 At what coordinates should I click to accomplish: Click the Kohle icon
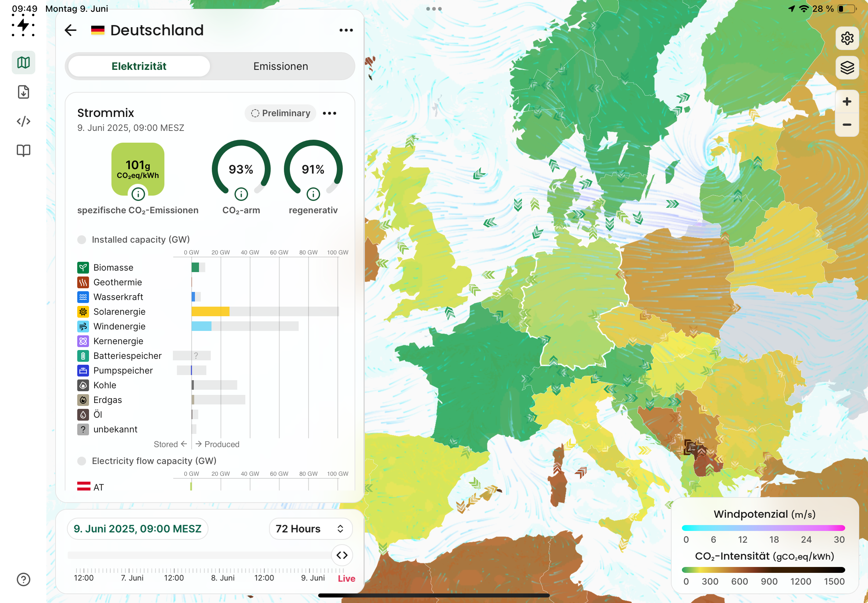click(x=83, y=385)
